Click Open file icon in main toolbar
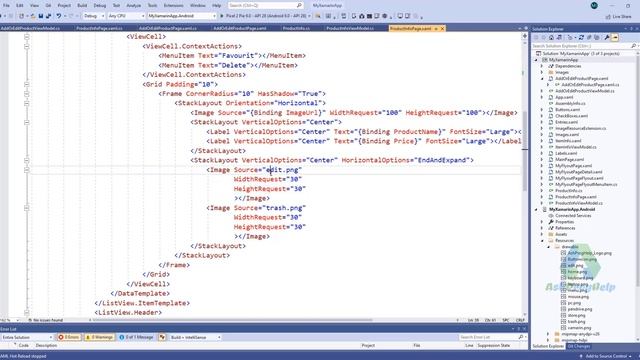640x360 pixels. (x=33, y=16)
